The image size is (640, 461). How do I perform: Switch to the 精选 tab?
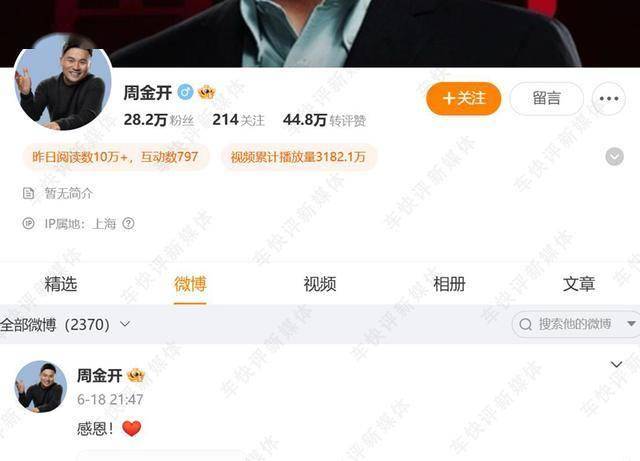(61, 284)
